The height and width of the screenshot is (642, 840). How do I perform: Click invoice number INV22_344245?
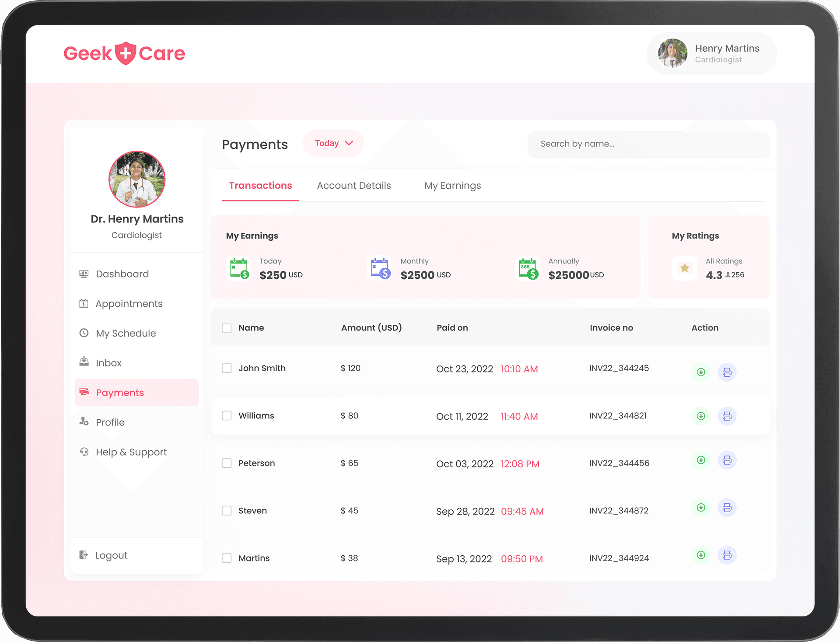pos(619,368)
